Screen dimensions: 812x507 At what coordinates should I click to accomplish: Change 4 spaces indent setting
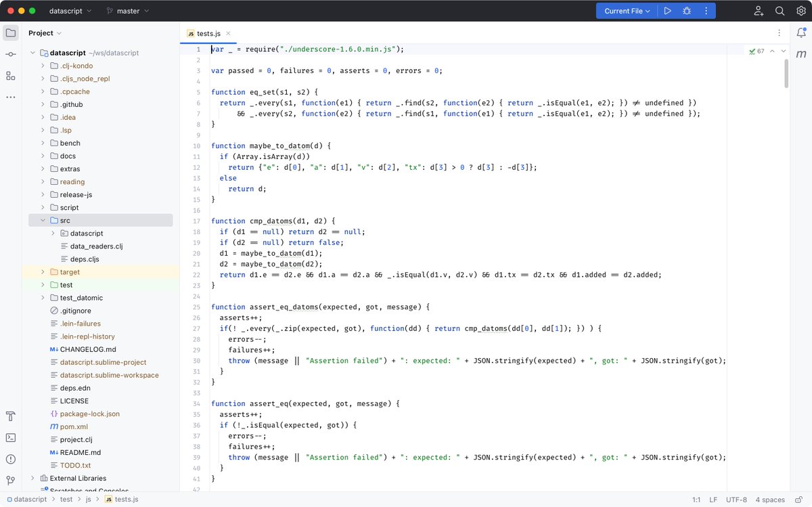[770, 500]
